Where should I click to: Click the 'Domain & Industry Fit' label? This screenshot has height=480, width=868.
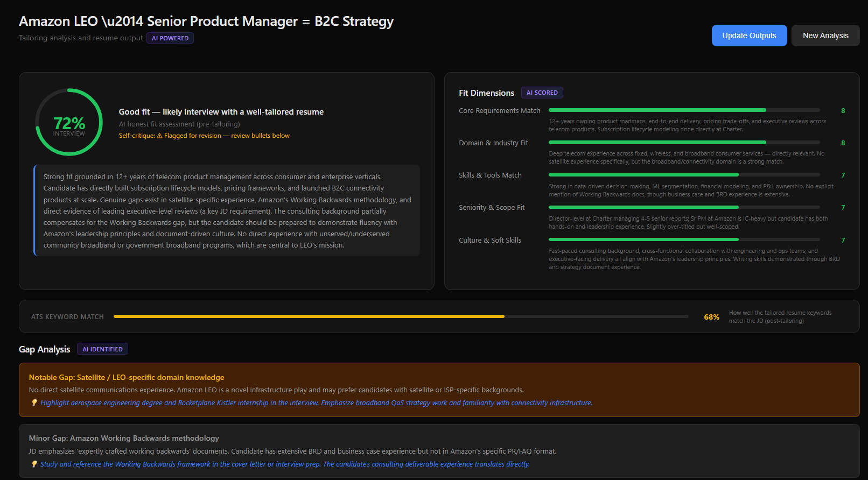point(493,143)
